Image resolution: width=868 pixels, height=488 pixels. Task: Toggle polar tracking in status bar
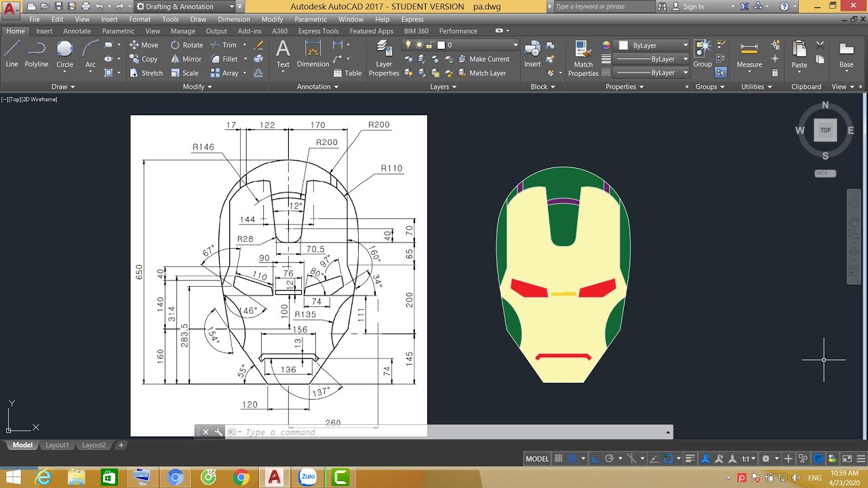pyautogui.click(x=609, y=459)
